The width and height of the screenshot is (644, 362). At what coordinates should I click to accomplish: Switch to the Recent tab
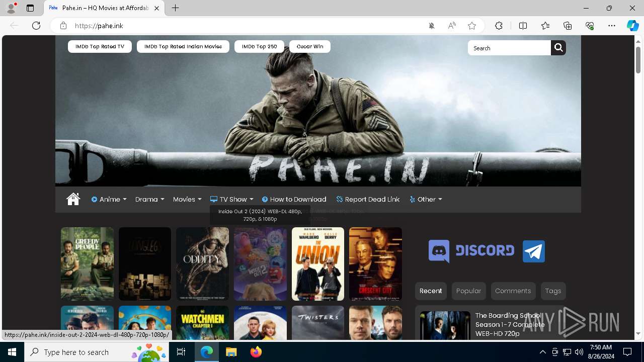tap(431, 291)
